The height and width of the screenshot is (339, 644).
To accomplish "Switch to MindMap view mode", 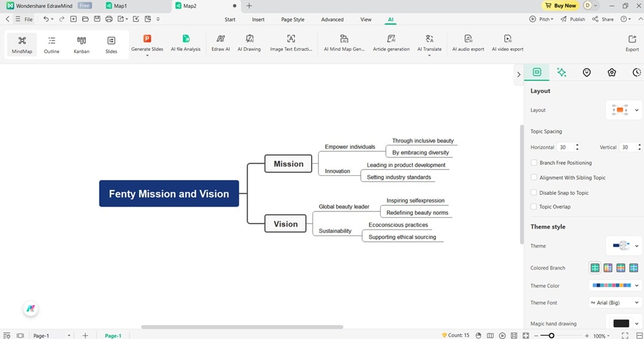I will click(x=21, y=44).
